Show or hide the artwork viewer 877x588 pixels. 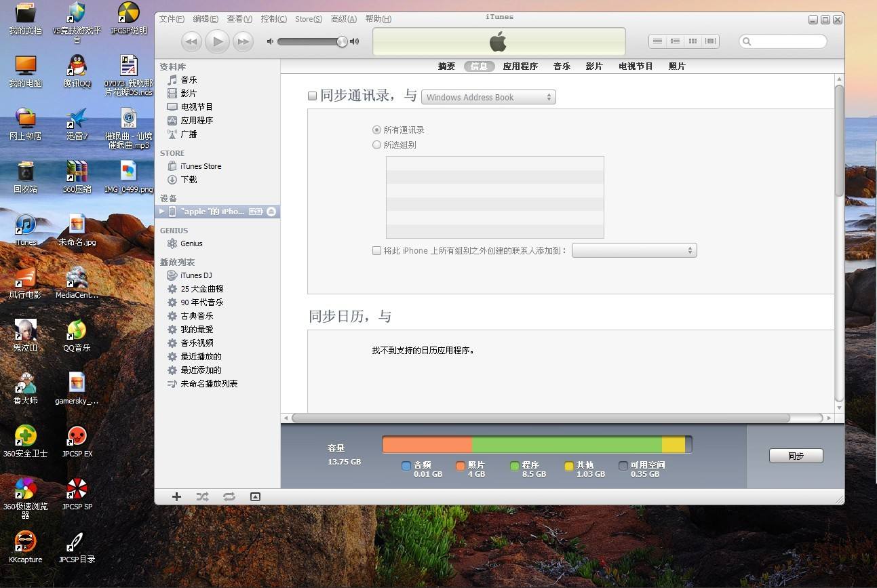point(255,496)
